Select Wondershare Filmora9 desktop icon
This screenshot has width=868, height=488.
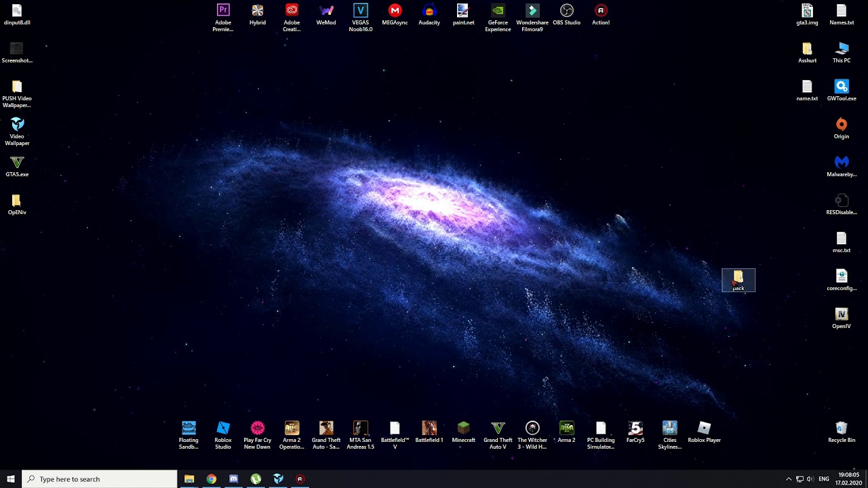tap(532, 18)
